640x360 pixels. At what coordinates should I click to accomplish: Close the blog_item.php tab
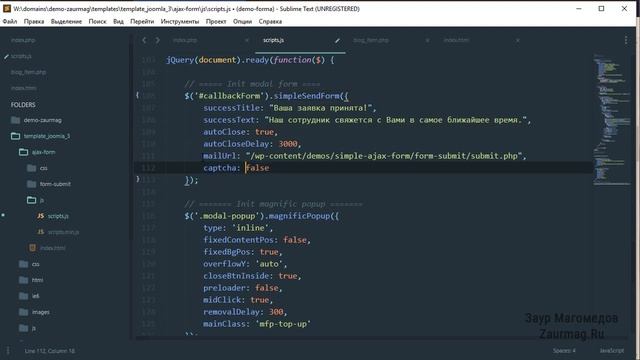pyautogui.click(x=427, y=40)
